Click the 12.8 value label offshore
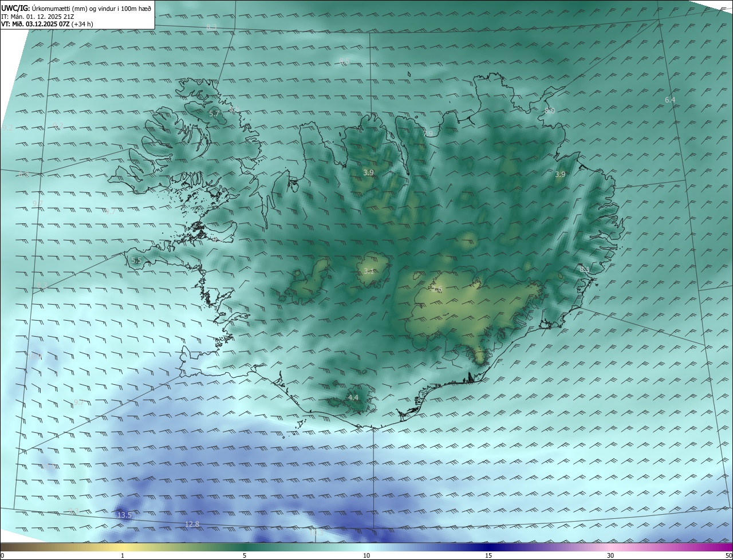 click(192, 524)
